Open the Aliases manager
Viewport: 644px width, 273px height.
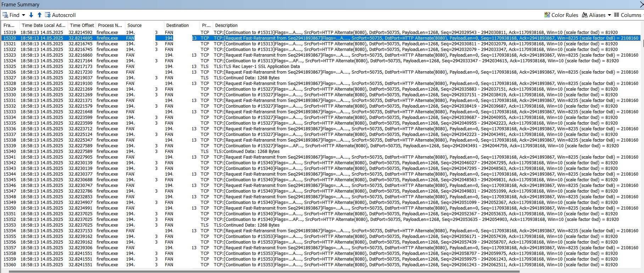593,15
